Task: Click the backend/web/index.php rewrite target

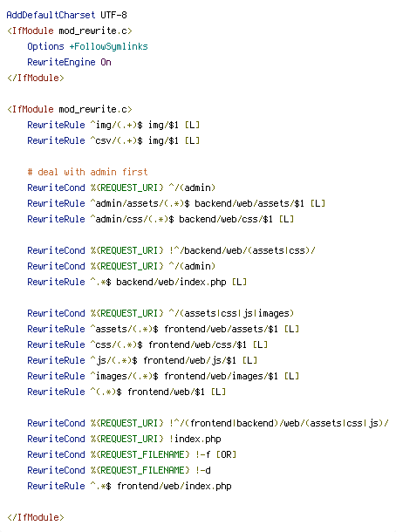Action: [x=171, y=282]
